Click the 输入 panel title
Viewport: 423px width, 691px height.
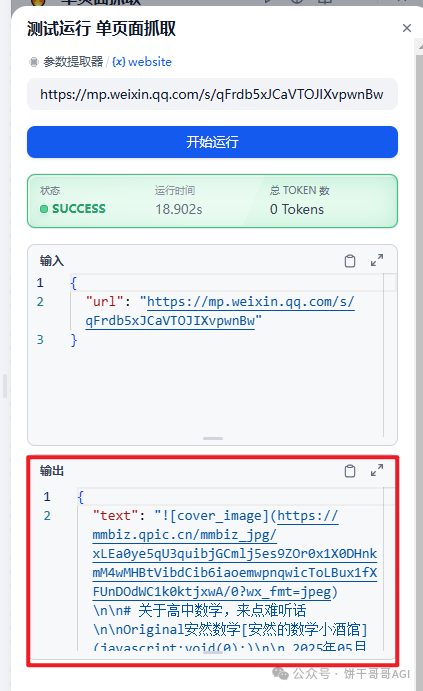pos(52,261)
